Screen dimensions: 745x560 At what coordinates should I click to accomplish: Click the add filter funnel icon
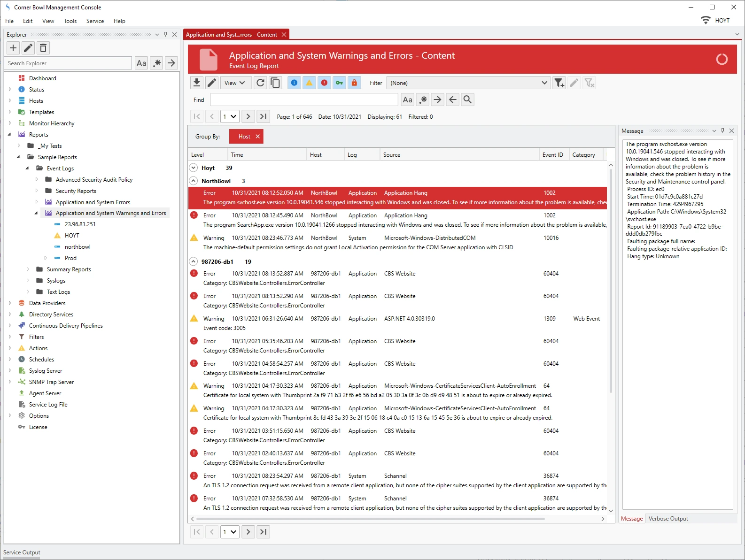[x=559, y=83]
